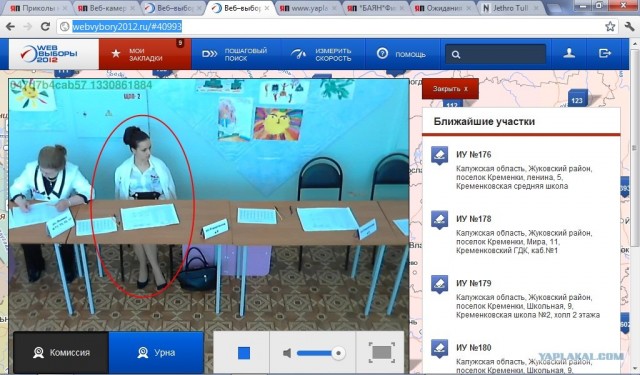Open Пошаговый поиск step search

[x=235, y=54]
